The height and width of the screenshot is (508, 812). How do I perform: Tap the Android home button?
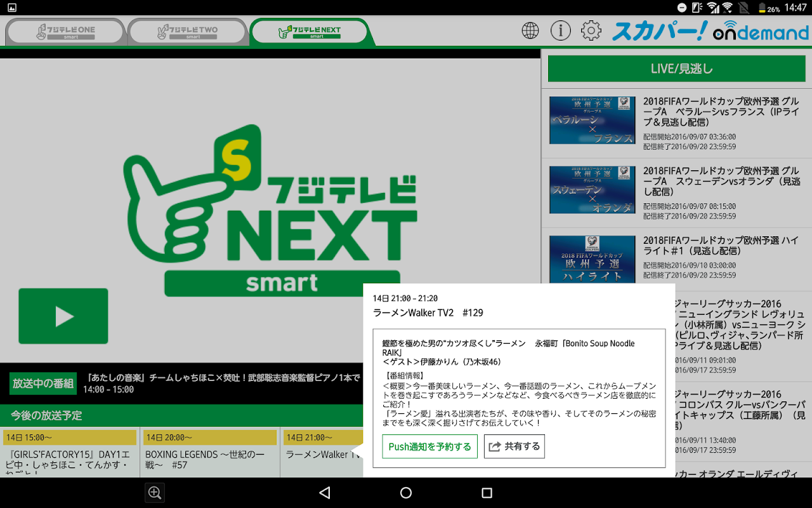click(x=406, y=493)
